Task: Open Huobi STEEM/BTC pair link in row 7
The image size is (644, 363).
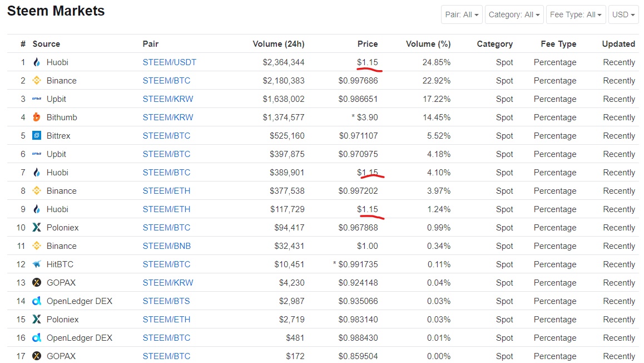Action: (166, 172)
